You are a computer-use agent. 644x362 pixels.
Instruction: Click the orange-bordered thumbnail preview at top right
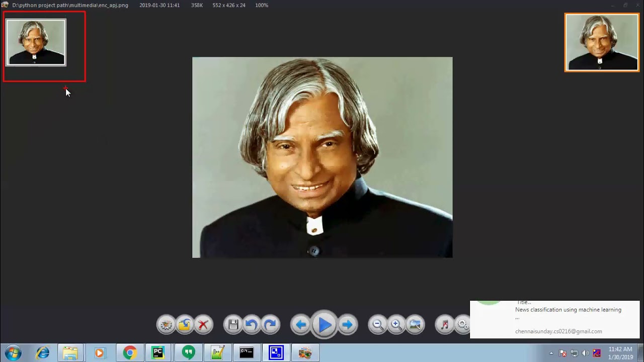[x=602, y=43]
